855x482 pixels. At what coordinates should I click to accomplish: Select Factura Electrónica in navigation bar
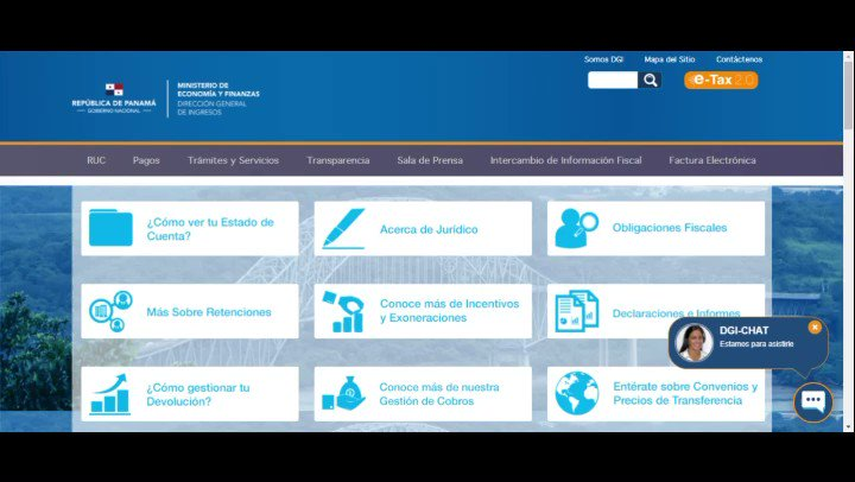(712, 160)
